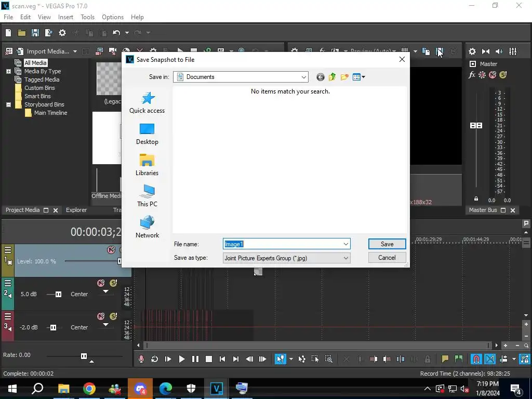This screenshot has width=532, height=399.
Task: Open the Options menu
Action: tap(113, 17)
